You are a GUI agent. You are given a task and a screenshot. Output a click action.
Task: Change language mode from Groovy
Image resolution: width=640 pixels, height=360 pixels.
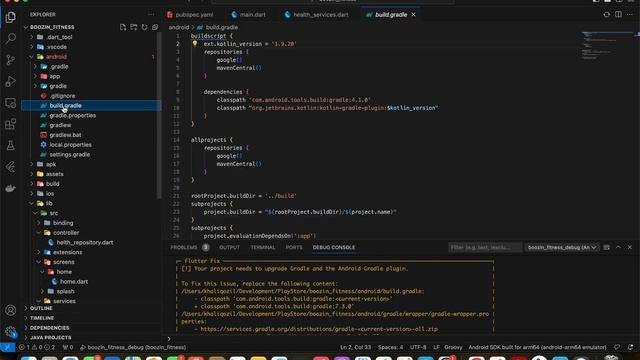tap(453, 347)
